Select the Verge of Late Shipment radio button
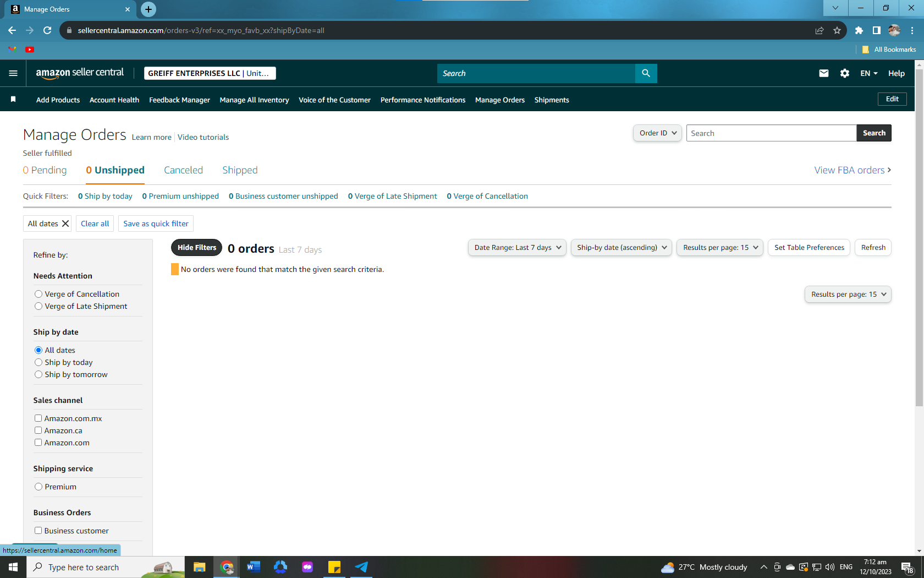 (x=38, y=306)
